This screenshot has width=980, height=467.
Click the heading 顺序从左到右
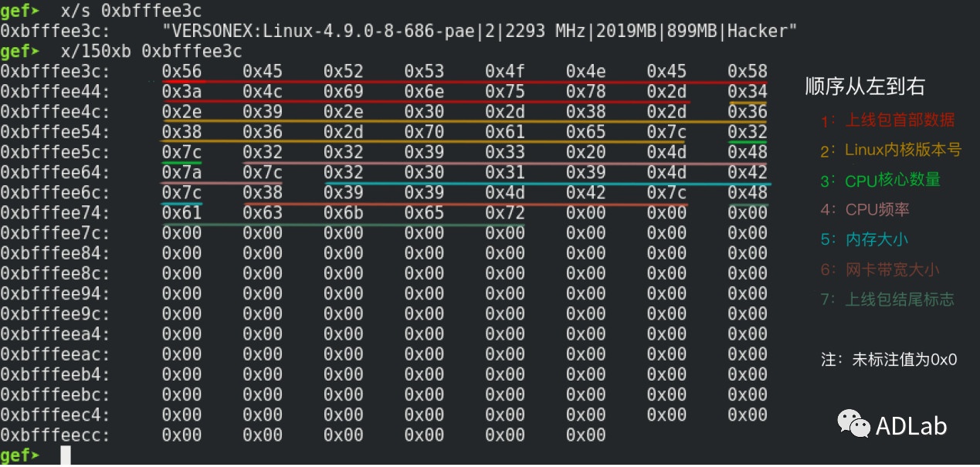point(864,86)
